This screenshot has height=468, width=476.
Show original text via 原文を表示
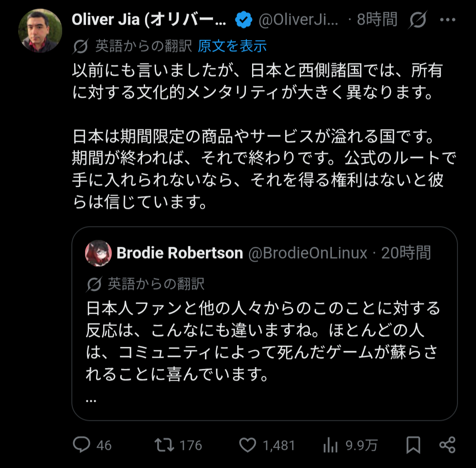[232, 46]
